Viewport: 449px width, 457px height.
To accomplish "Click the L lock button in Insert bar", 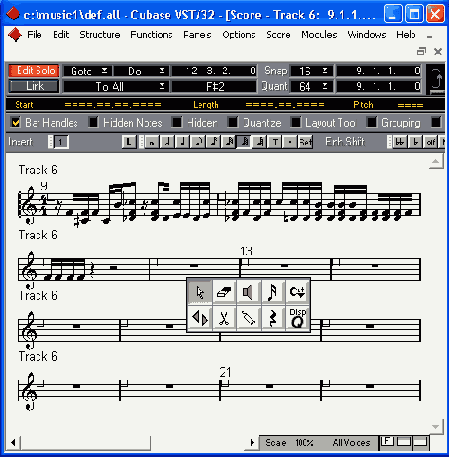I will click(x=129, y=142).
